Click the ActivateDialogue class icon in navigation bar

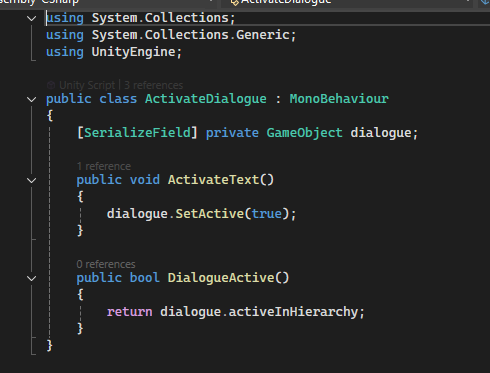coord(235,2)
